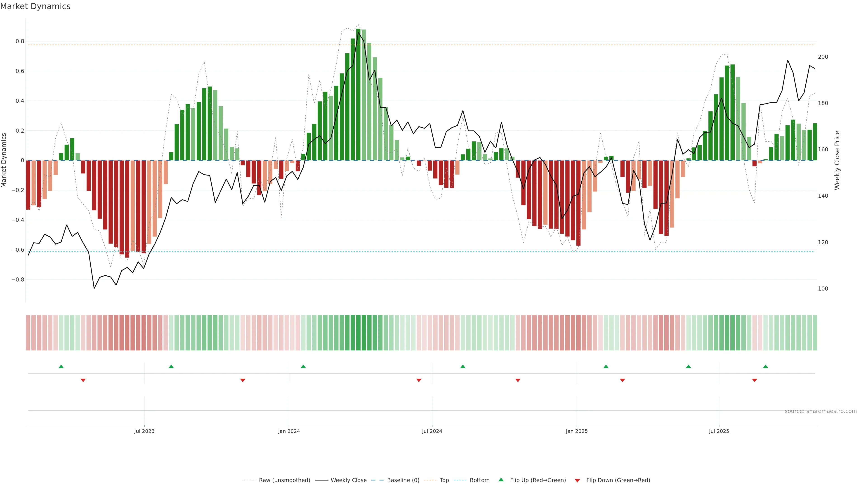This screenshot has height=488, width=868.
Task: Click the last red Flip Down marker
Action: (755, 380)
